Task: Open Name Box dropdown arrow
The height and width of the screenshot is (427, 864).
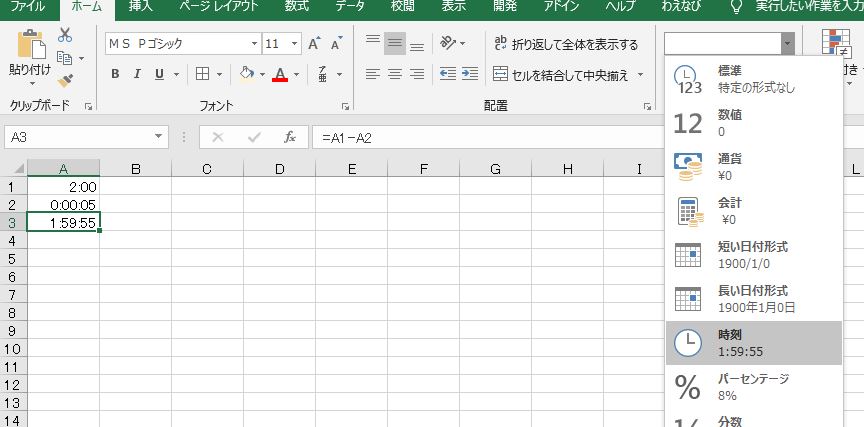Action: (x=159, y=137)
